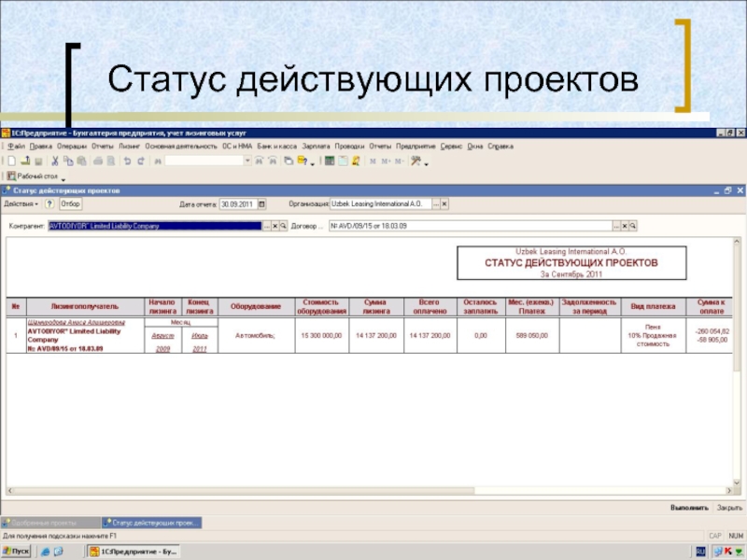Open the Лизинг menu
Screen dimensions: 747x560
[129, 147]
